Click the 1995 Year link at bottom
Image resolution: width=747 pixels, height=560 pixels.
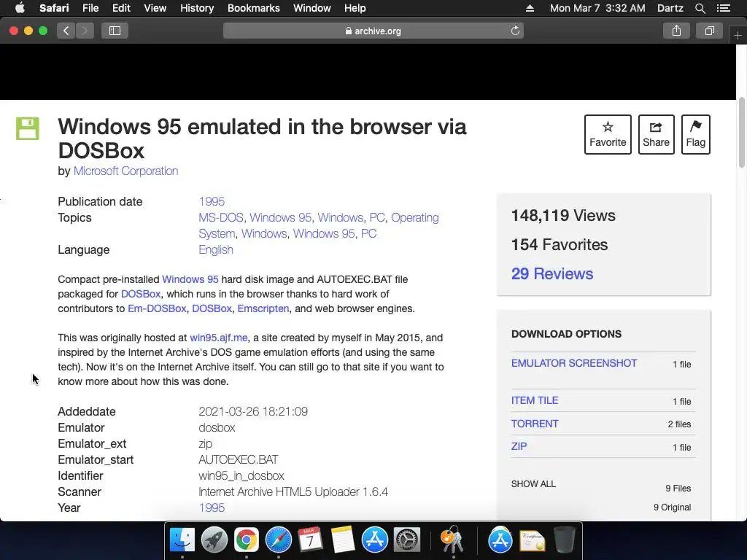[212, 507]
